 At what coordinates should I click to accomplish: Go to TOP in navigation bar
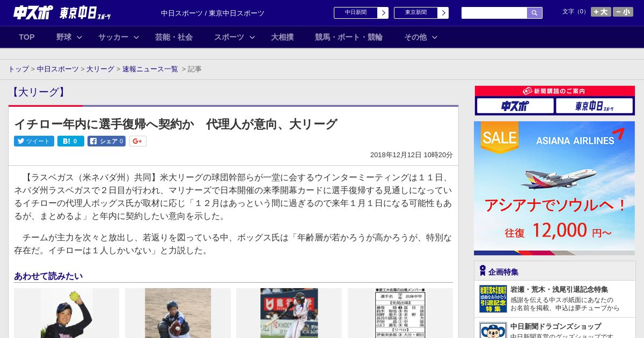coord(27,37)
